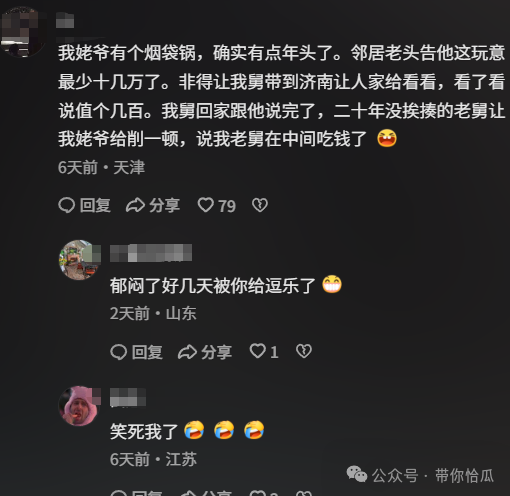Click the laughing emoji ending top comment

click(387, 138)
